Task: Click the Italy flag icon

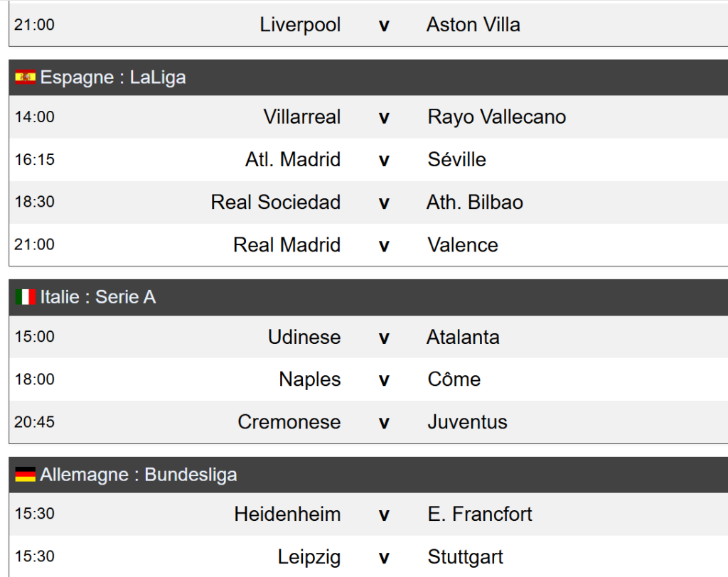Action: click(x=26, y=297)
